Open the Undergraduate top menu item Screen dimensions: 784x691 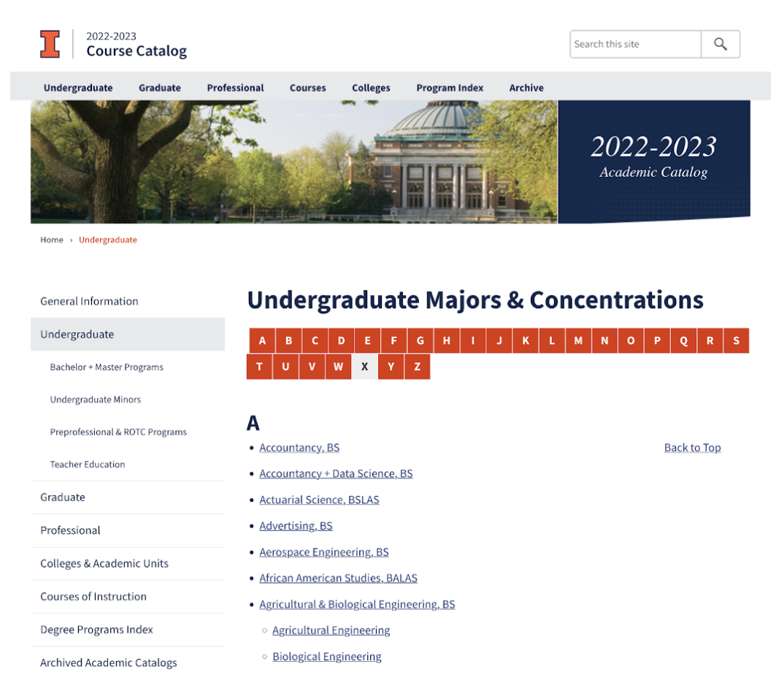pos(78,88)
